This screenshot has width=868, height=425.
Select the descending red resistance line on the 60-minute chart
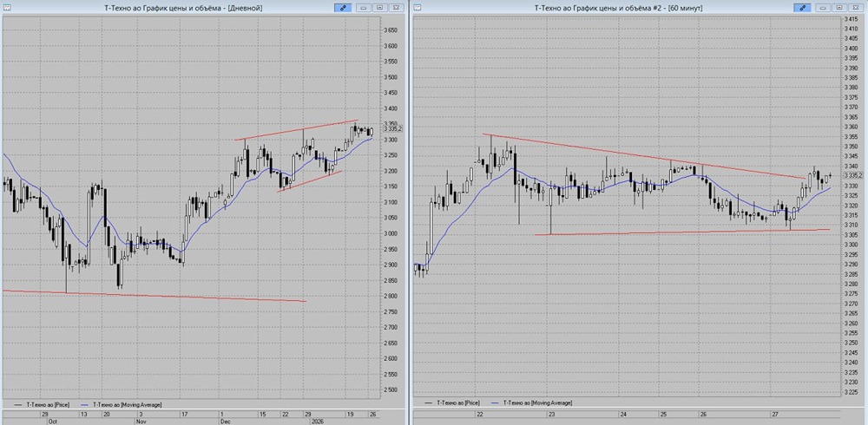click(644, 156)
